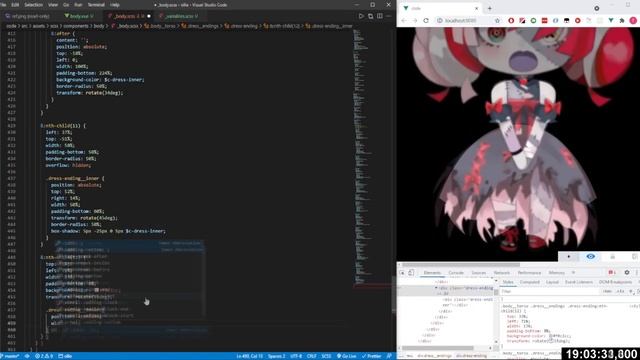640x360 pixels.
Task: Switch to the Network DevTools tab
Action: [502, 273]
